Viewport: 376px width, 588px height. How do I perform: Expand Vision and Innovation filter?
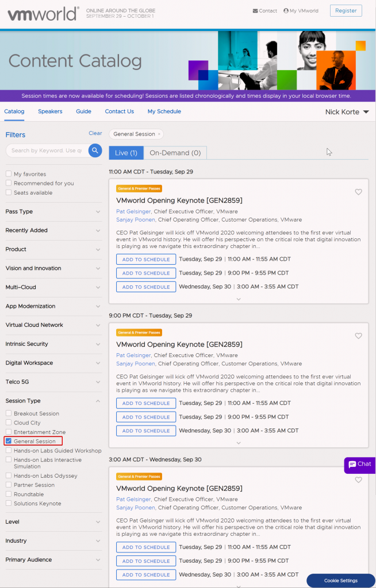[x=53, y=268]
